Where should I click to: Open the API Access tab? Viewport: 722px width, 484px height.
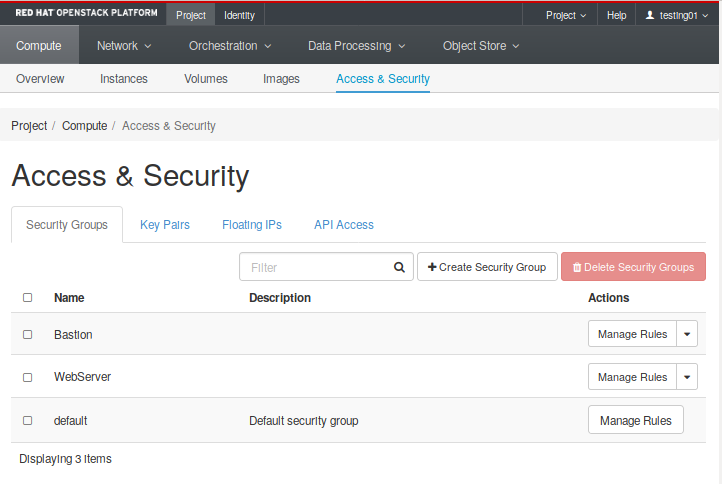[344, 225]
